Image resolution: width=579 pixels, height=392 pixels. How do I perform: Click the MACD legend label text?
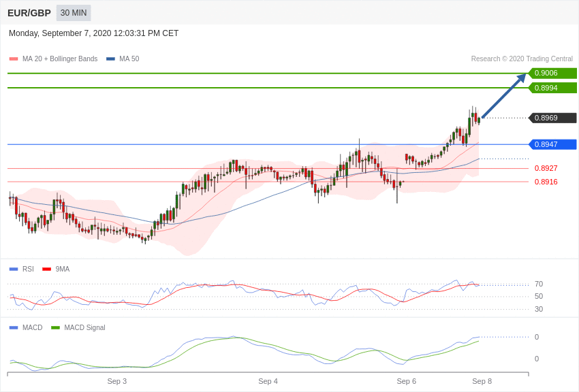pyautogui.click(x=33, y=327)
